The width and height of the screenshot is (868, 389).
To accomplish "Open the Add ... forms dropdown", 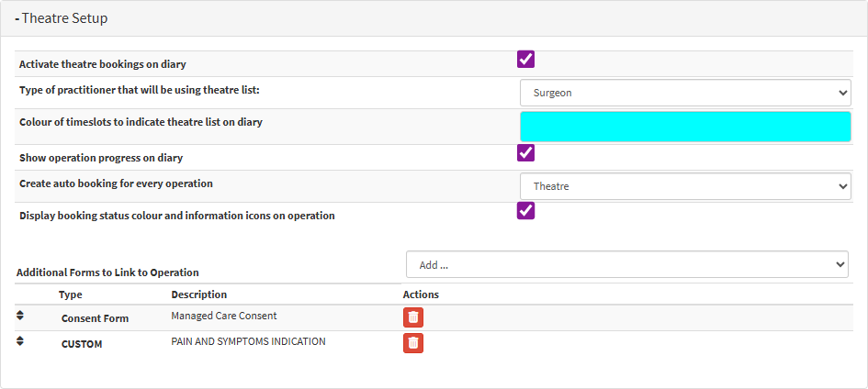I will [626, 264].
